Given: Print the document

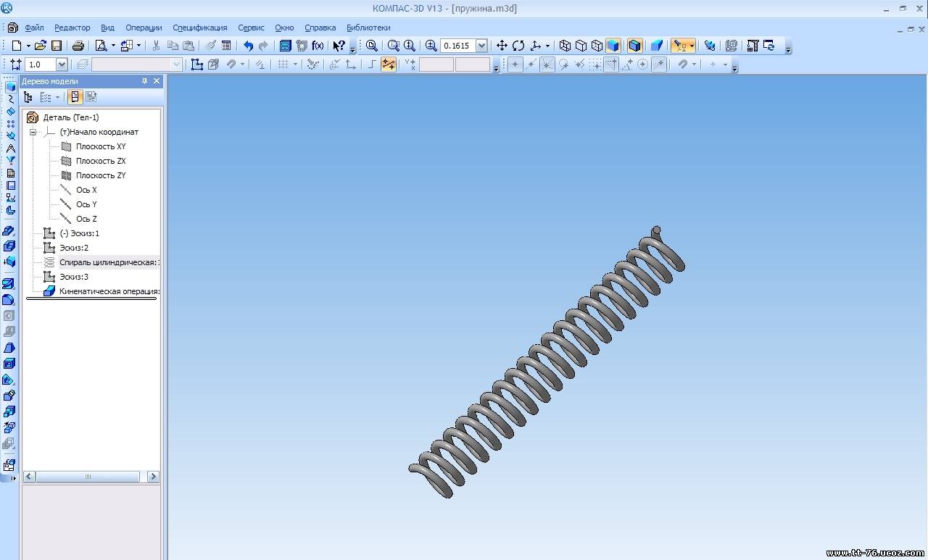Looking at the screenshot, I should coord(78,46).
